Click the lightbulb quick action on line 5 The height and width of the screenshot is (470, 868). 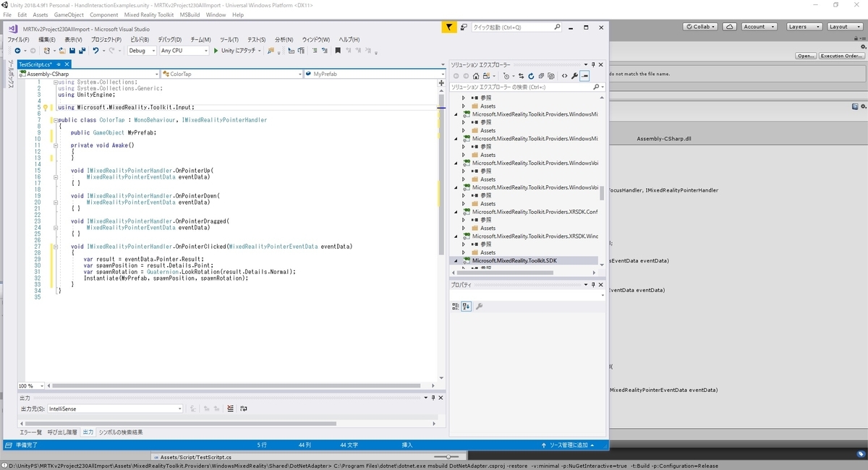(45, 108)
